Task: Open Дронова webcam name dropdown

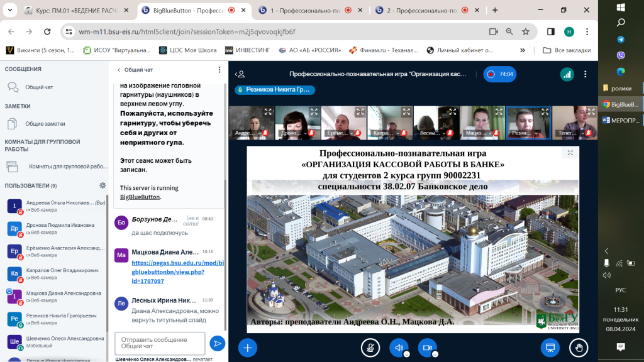Action: point(292,133)
